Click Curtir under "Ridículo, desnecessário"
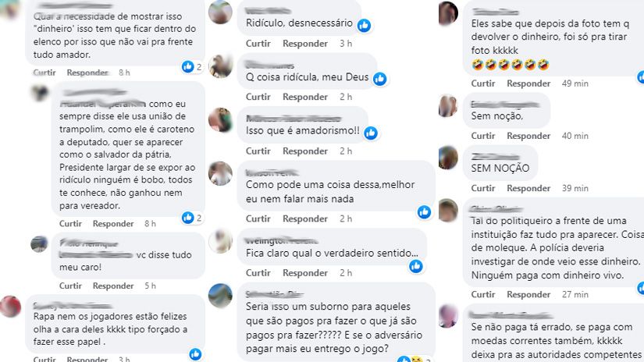644x362 pixels. (x=258, y=44)
